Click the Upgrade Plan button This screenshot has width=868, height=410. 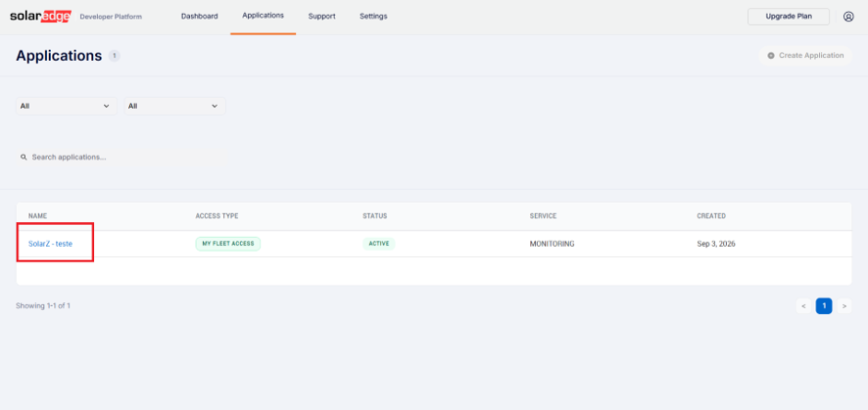pyautogui.click(x=789, y=17)
